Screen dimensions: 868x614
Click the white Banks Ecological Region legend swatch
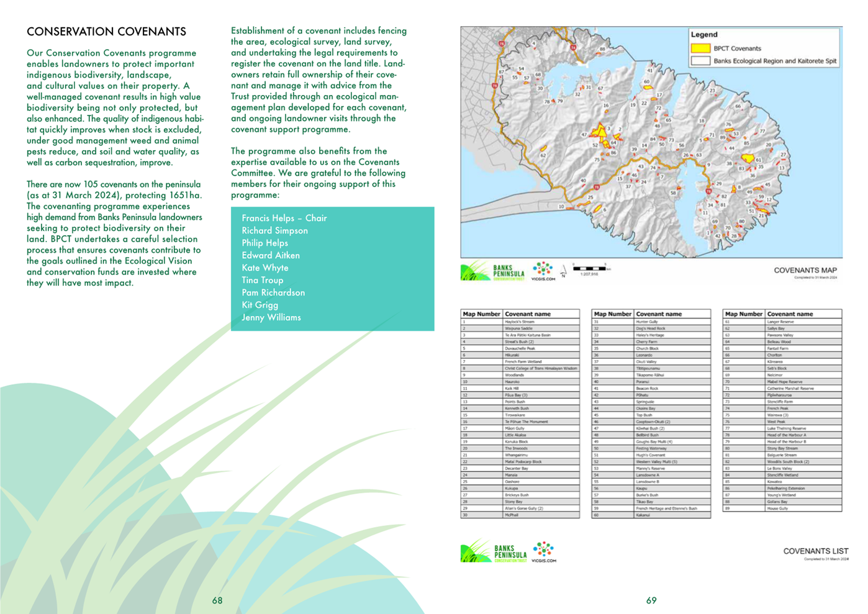(x=700, y=61)
